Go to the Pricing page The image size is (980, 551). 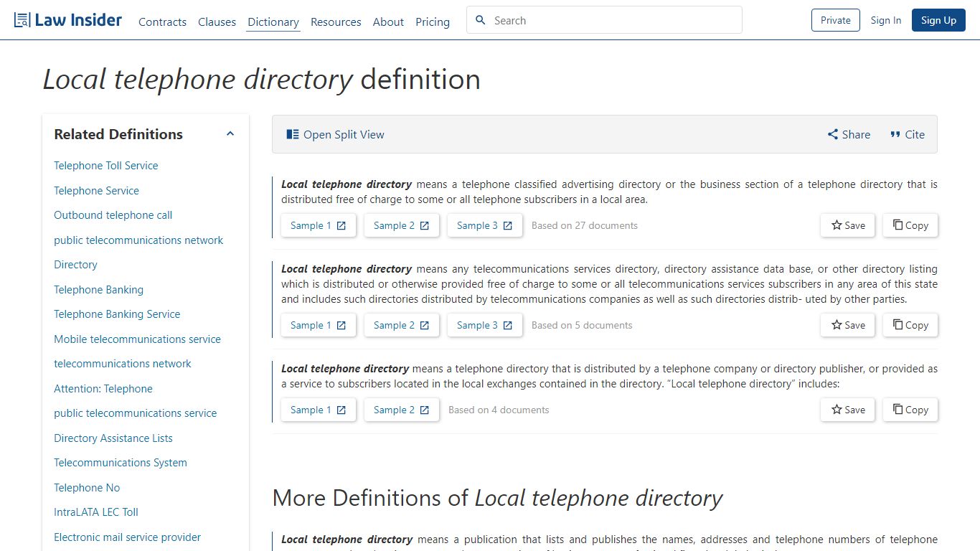coord(433,22)
